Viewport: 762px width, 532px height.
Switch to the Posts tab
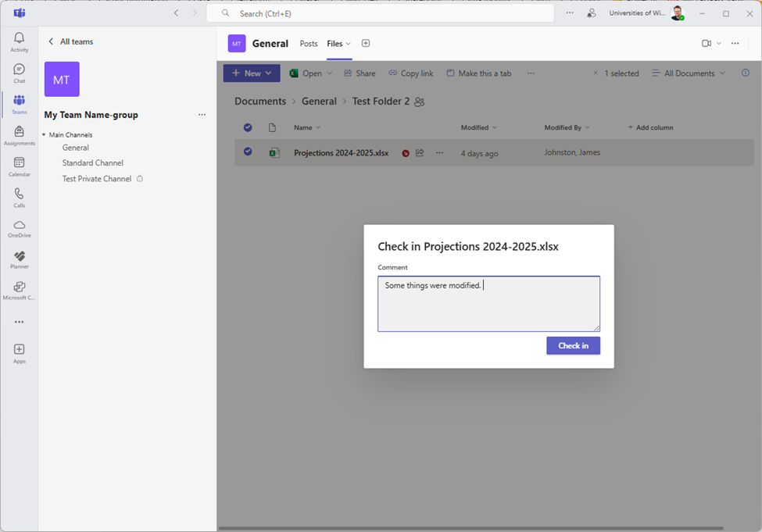[309, 44]
